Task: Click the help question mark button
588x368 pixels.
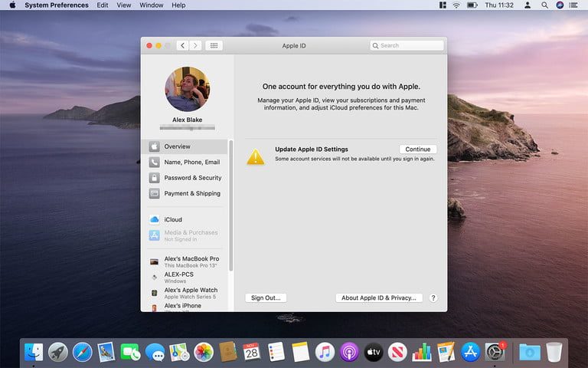Action: [x=433, y=297]
